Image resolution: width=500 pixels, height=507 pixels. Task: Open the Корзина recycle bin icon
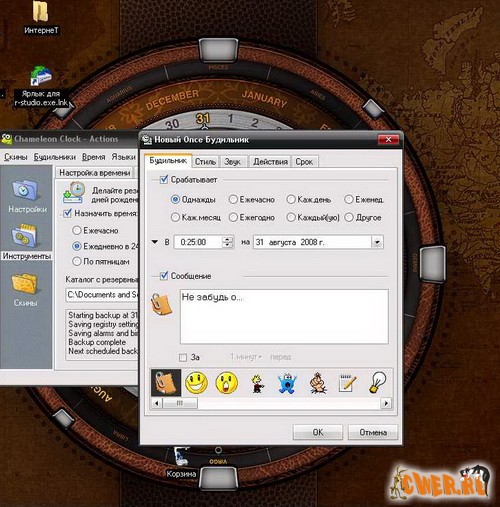tap(181, 463)
